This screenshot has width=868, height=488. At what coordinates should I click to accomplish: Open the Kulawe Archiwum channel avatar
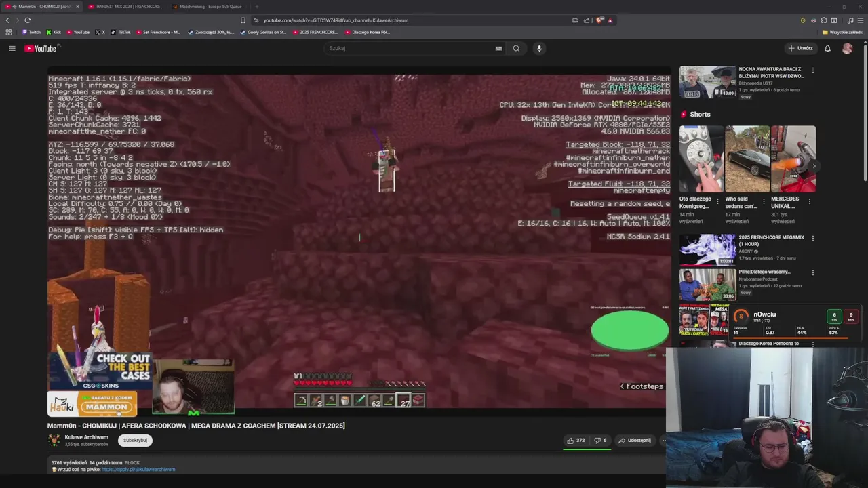point(54,441)
